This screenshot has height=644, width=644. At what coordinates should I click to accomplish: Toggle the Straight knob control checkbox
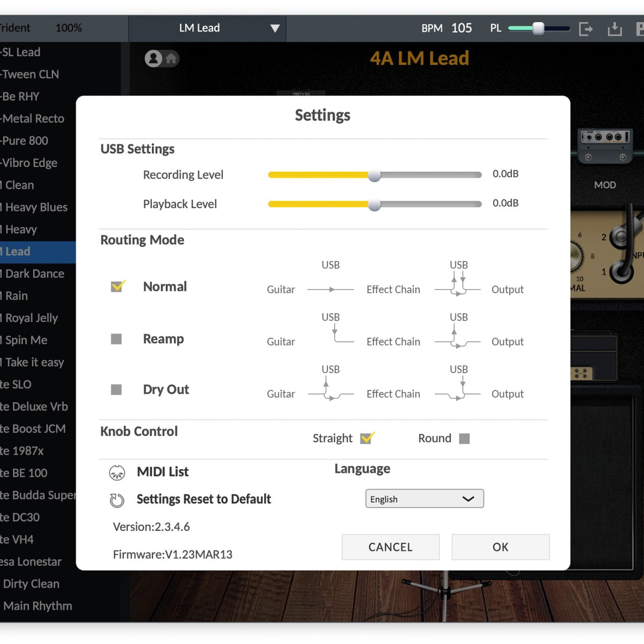click(x=367, y=438)
